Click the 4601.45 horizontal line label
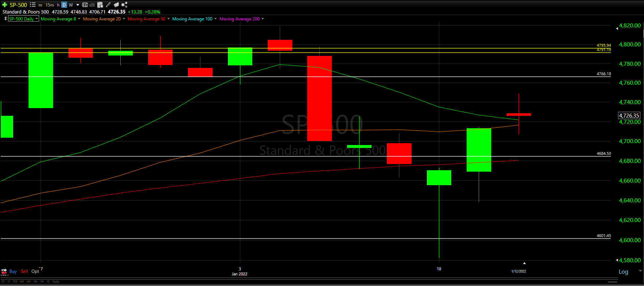 [604, 236]
